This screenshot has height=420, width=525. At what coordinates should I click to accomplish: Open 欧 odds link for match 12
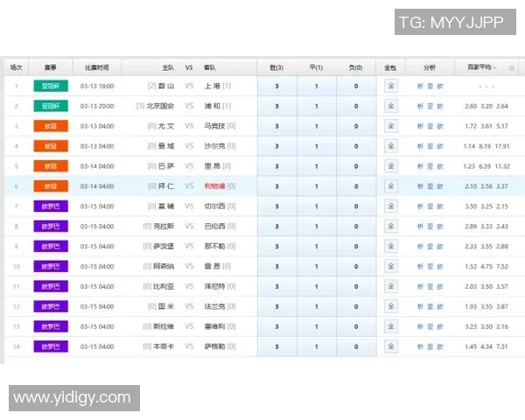(x=440, y=307)
